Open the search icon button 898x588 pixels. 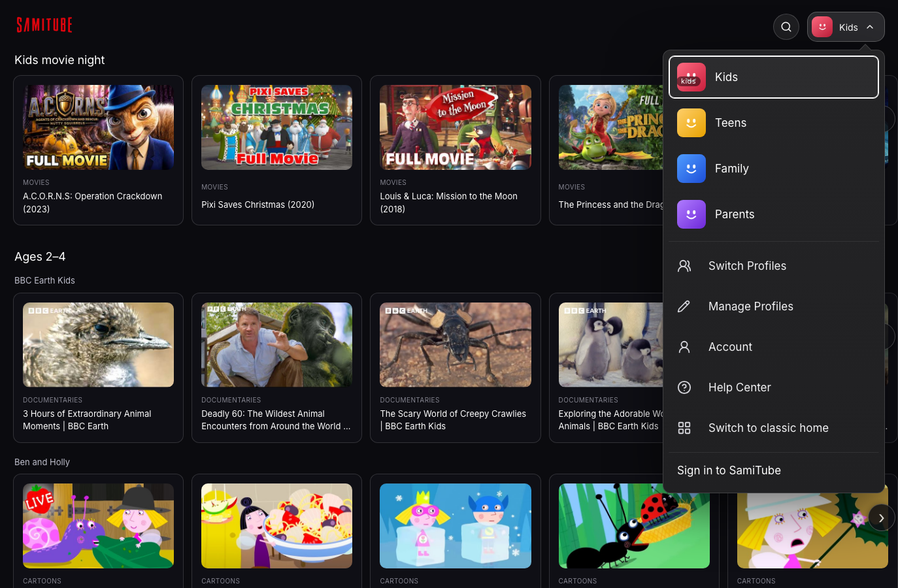786,27
